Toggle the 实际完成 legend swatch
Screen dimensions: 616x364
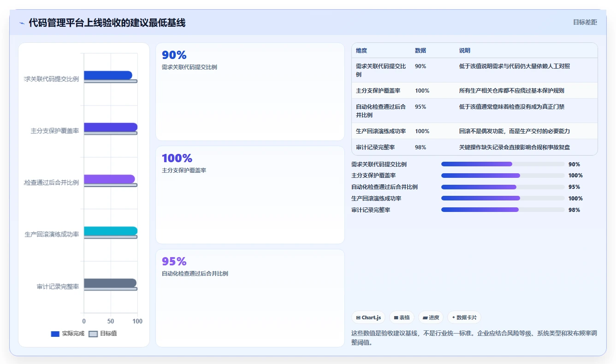[55, 334]
